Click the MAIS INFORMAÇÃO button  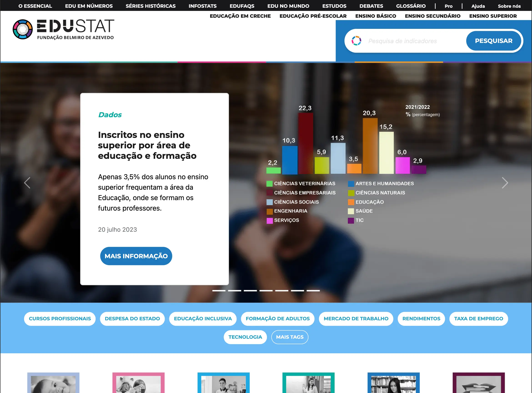click(x=136, y=256)
